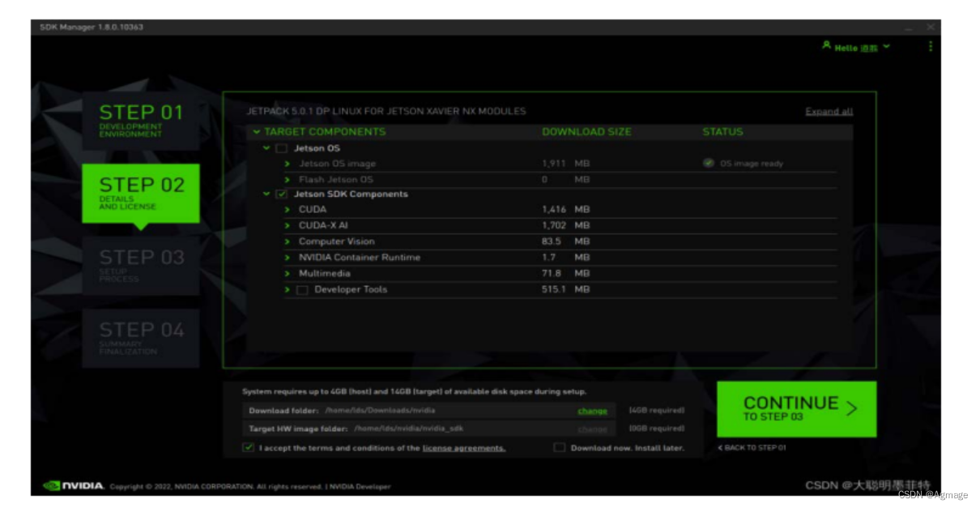Expand the CUDA-X AI row

pyautogui.click(x=288, y=226)
